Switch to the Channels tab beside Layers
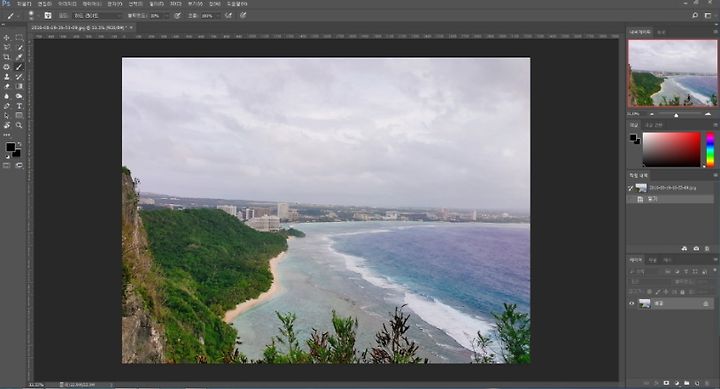 click(652, 260)
